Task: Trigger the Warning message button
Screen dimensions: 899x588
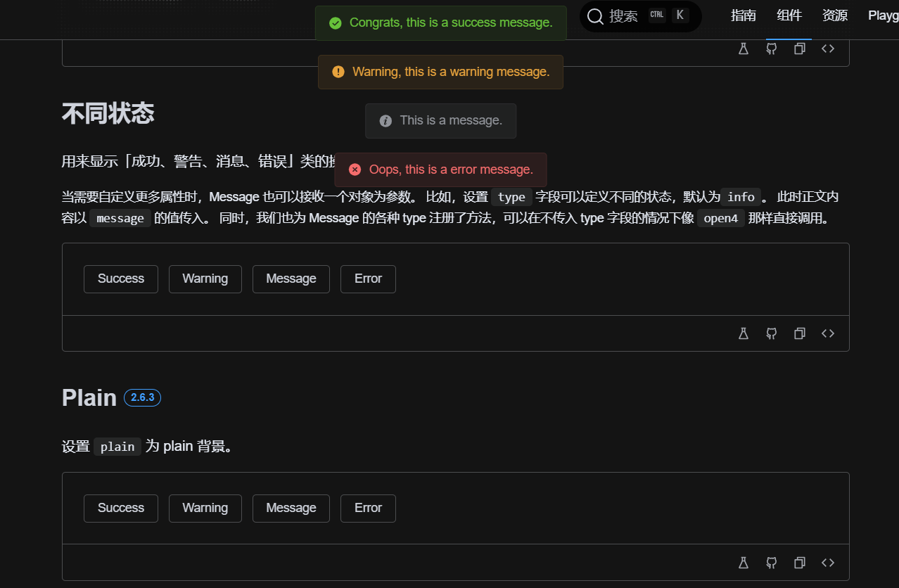Action: 205,279
